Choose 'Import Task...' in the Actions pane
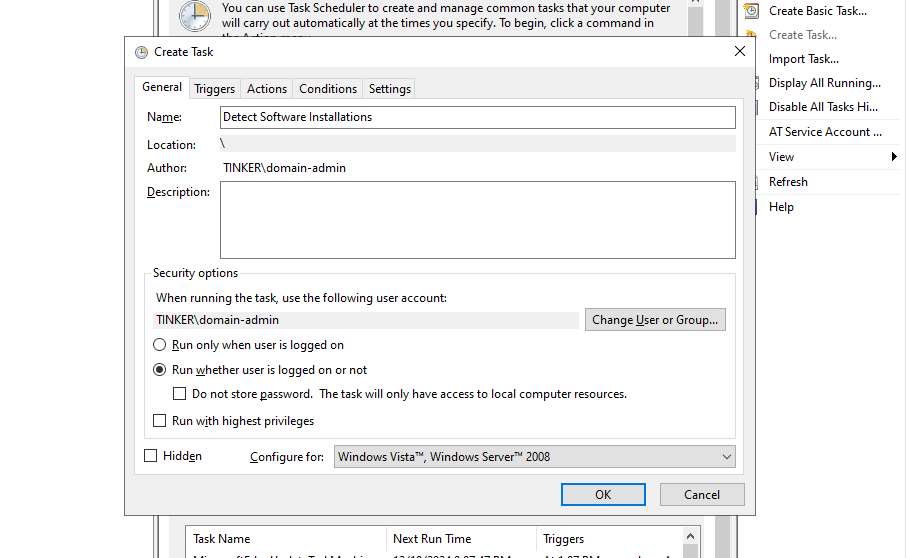The width and height of the screenshot is (907, 558). tap(803, 59)
